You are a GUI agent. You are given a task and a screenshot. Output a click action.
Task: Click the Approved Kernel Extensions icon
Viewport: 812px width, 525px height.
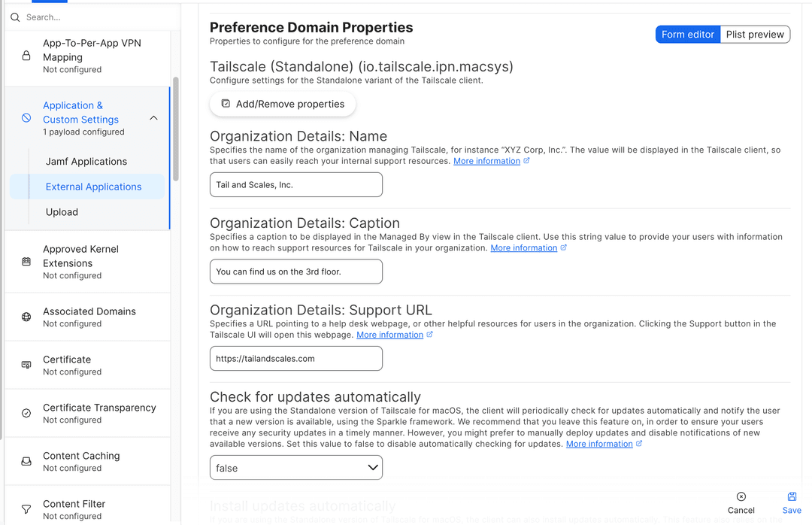[26, 262]
